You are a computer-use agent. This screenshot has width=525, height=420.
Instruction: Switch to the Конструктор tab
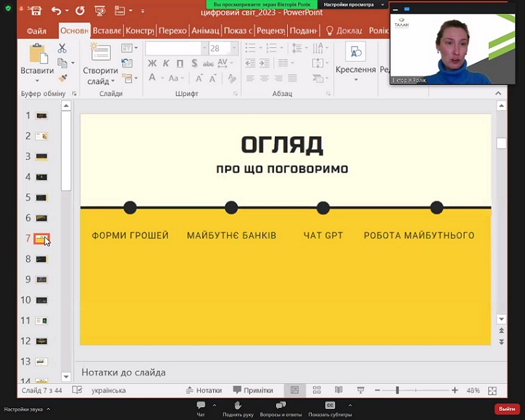pos(140,30)
